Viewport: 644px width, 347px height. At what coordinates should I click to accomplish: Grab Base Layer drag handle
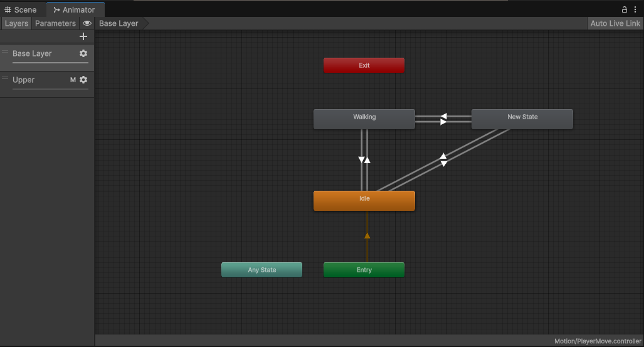click(x=6, y=52)
